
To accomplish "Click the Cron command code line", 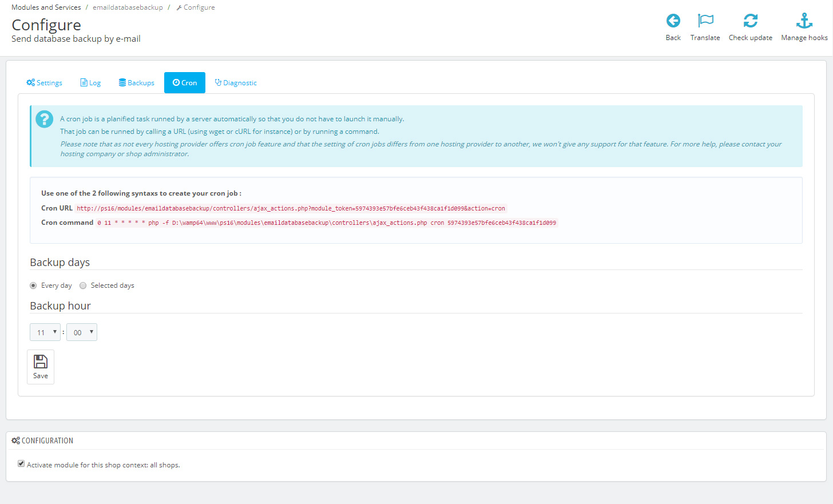I will coord(326,223).
